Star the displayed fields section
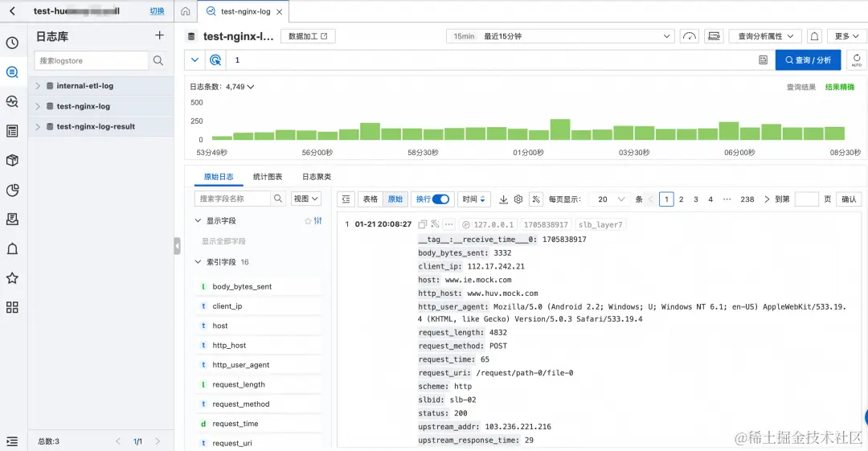The width and height of the screenshot is (868, 451). [308, 220]
